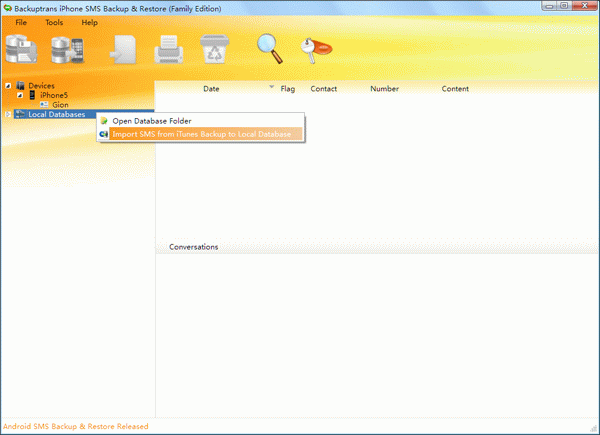Screen dimensions: 600x435
Task: Click the Backuptrans app icon in title bar
Action: point(7,8)
